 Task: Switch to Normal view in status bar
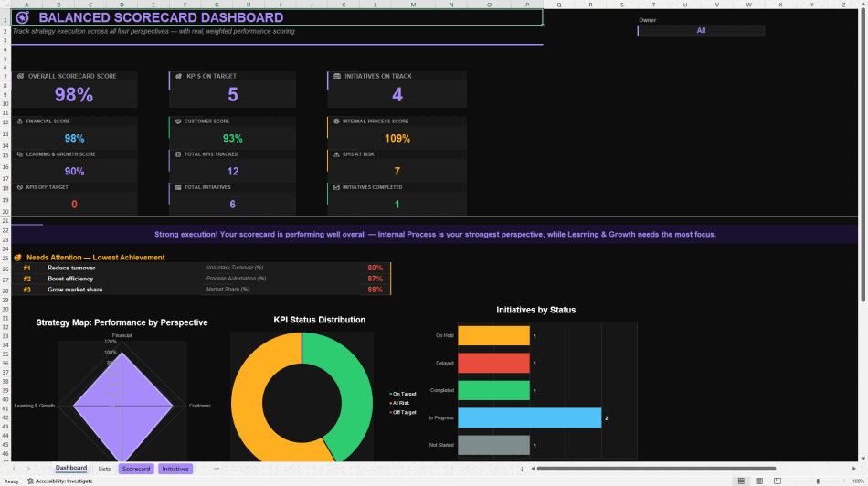[741, 481]
